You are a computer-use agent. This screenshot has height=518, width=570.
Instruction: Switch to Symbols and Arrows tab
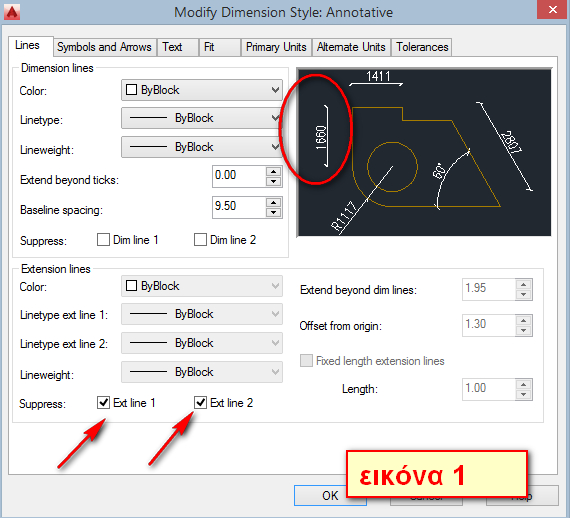pos(104,47)
